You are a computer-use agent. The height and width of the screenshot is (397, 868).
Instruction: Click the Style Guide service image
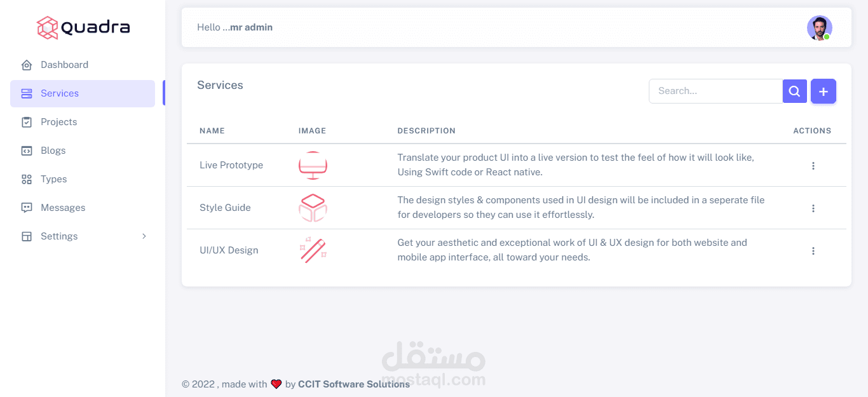click(x=313, y=208)
